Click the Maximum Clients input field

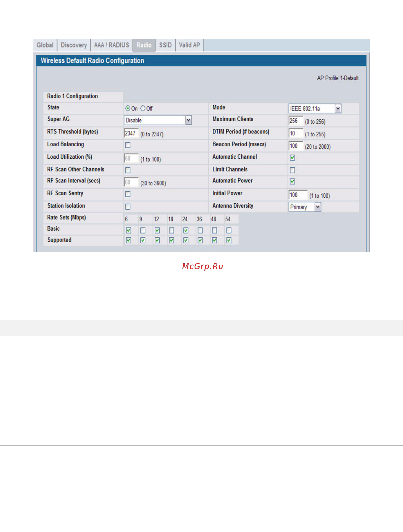(x=296, y=121)
